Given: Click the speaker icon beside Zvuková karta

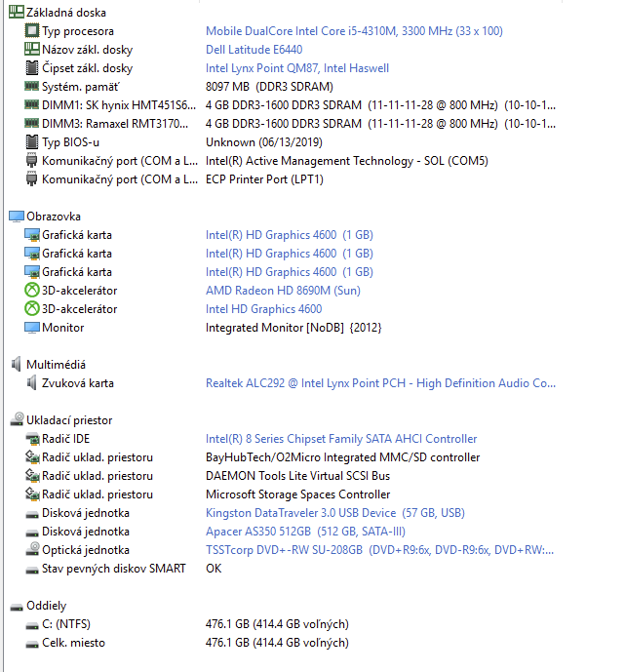Looking at the screenshot, I should (32, 382).
